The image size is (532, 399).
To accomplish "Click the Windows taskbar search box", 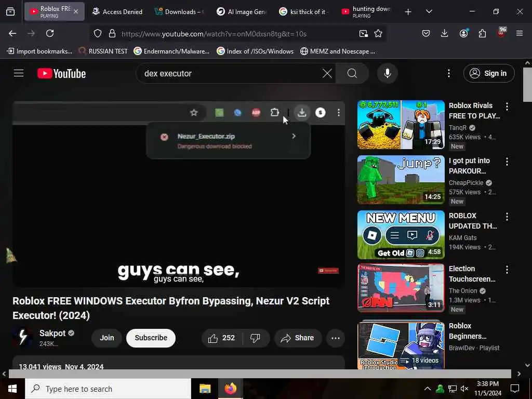I will (108, 389).
